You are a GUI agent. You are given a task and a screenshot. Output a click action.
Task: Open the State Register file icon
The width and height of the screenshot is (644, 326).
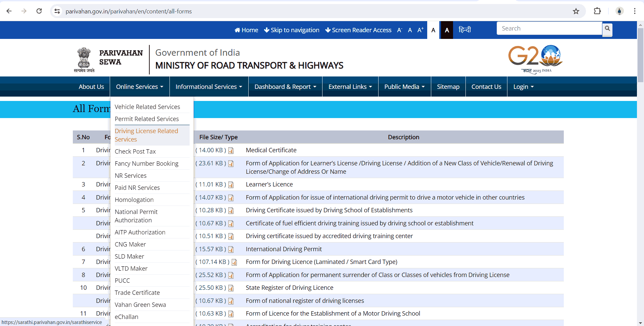(231, 288)
